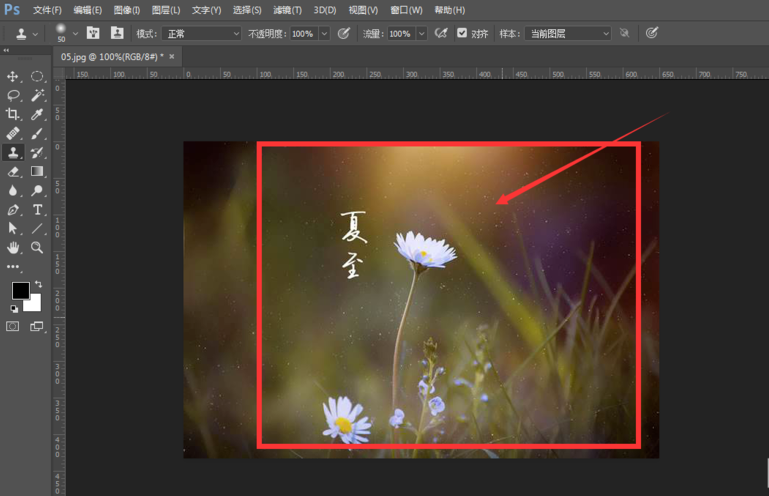Select the Elliptical Marquee tool

click(x=37, y=77)
